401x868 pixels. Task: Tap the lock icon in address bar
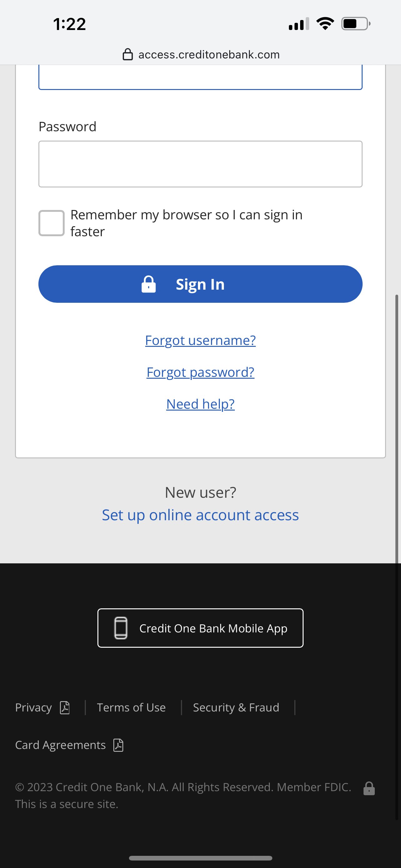(127, 54)
